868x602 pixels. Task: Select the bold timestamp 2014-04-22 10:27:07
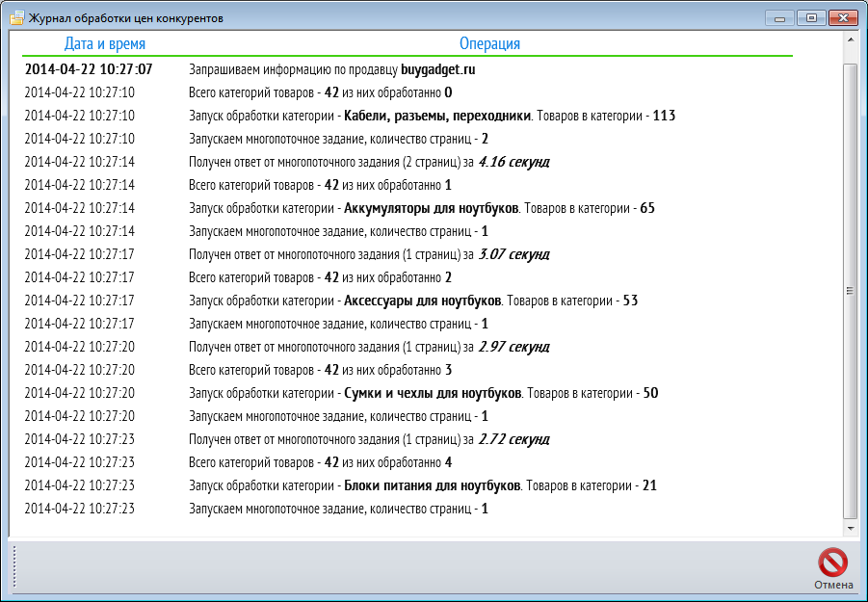pyautogui.click(x=89, y=69)
